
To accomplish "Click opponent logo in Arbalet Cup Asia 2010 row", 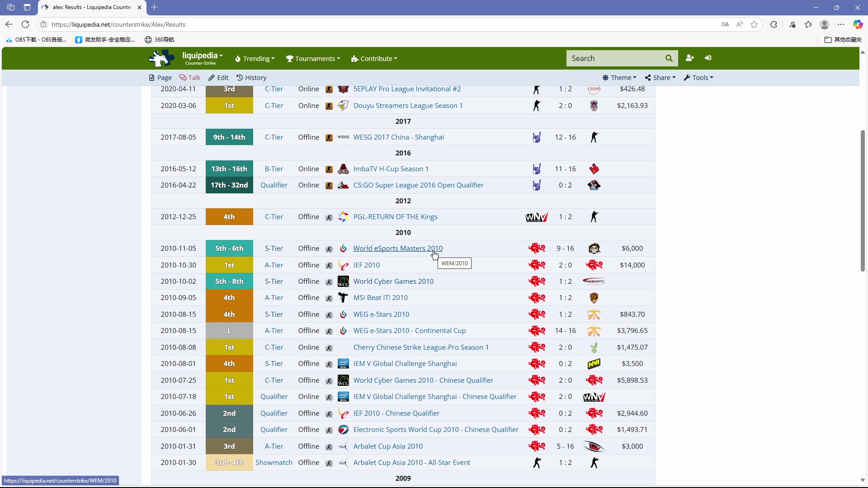I will (594, 446).
